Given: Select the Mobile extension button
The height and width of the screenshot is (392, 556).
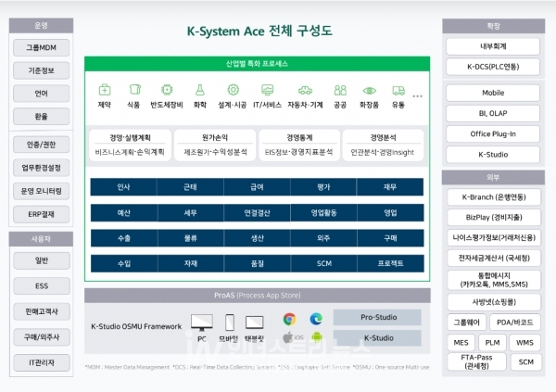Looking at the screenshot, I should coord(493,93).
